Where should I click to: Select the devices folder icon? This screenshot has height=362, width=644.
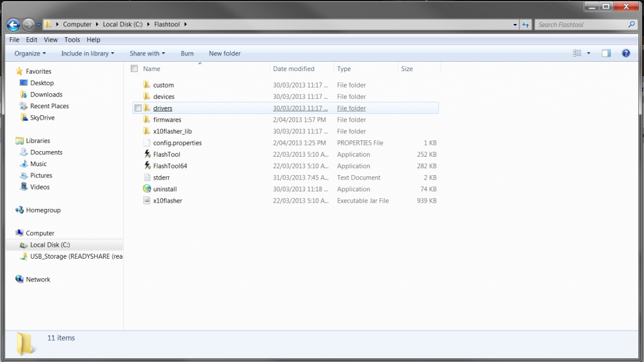point(147,96)
